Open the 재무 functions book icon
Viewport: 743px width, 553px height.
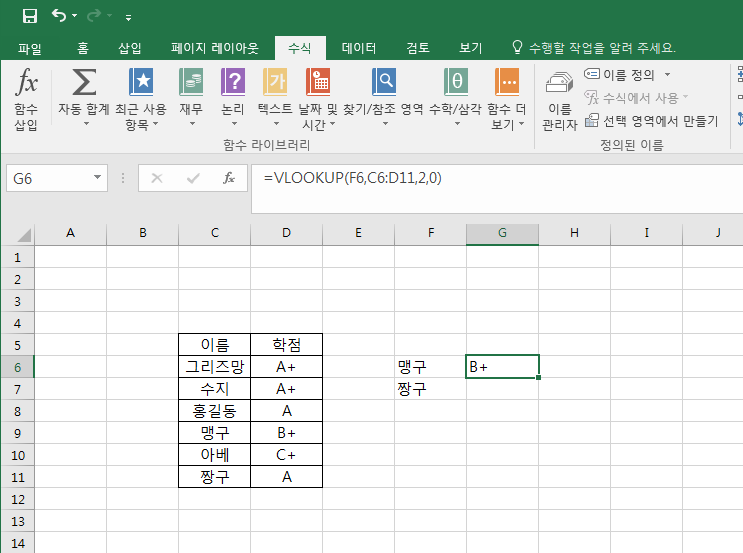pyautogui.click(x=191, y=82)
